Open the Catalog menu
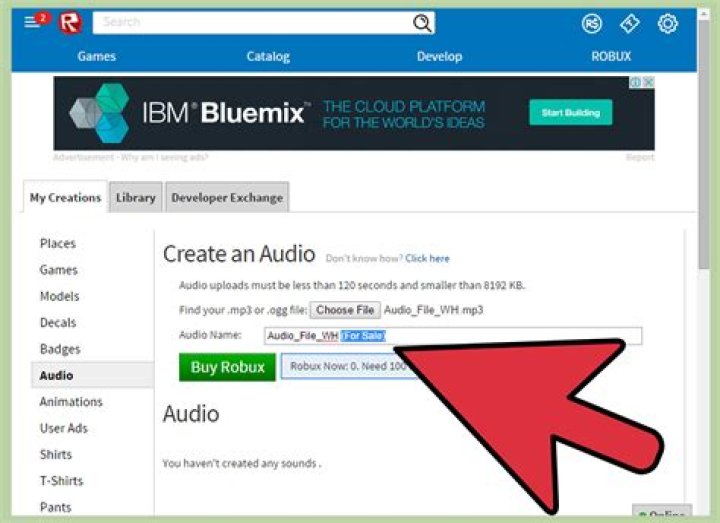The image size is (720, 523). 268,57
